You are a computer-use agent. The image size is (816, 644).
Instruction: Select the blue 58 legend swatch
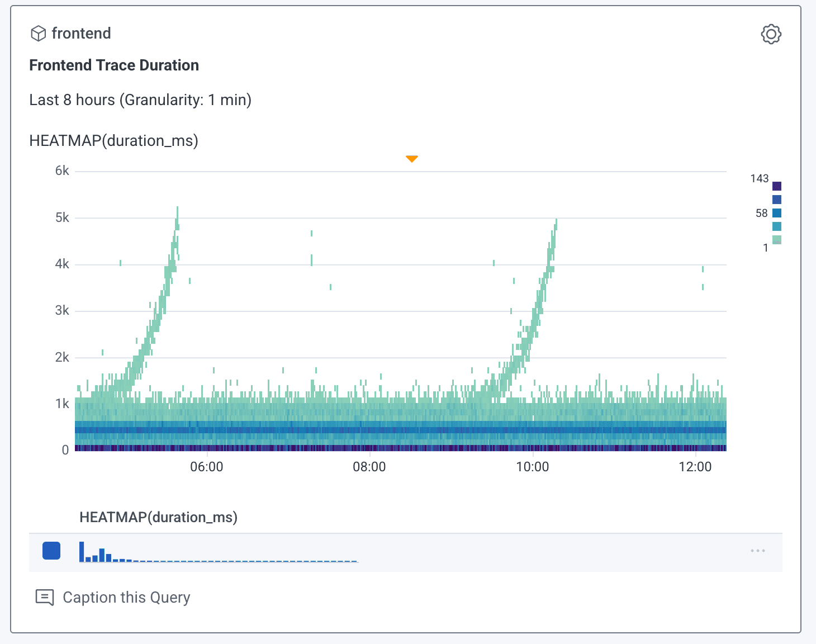(776, 213)
